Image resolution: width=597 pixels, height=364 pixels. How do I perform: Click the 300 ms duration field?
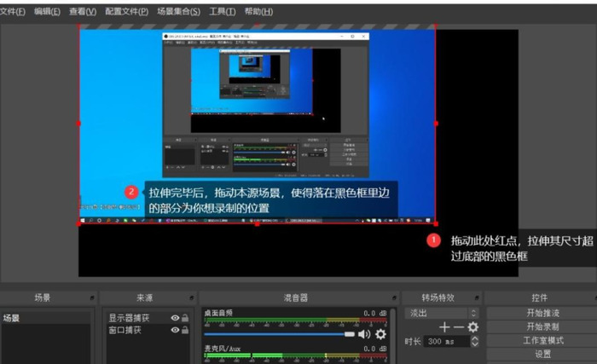[447, 341]
